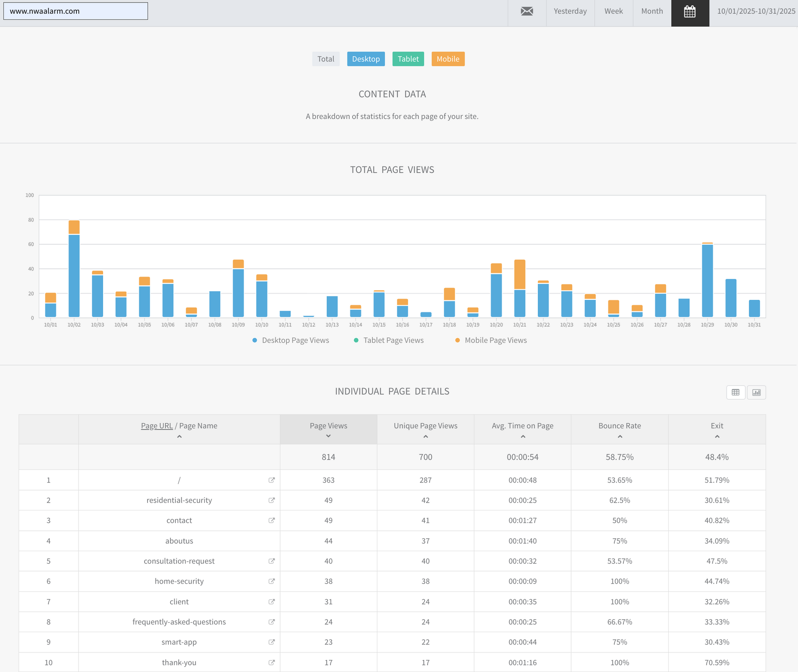798x672 pixels.
Task: Click the 10/02 bar in chart
Action: pos(74,274)
